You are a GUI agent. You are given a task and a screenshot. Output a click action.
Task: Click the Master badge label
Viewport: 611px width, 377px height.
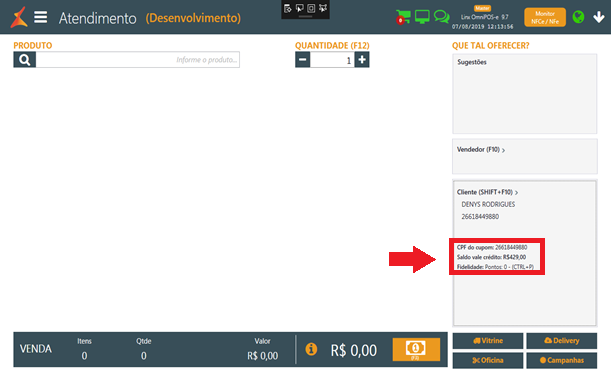(x=482, y=8)
